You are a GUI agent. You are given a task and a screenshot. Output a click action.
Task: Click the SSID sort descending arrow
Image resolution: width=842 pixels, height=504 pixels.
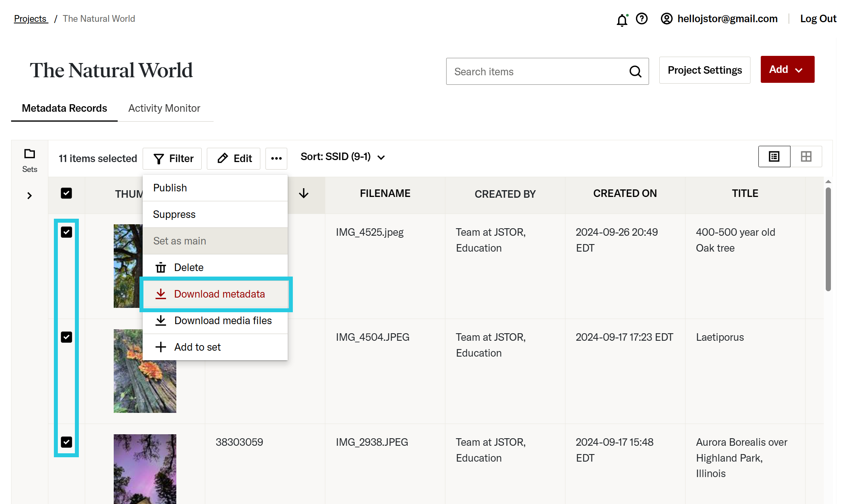(304, 193)
